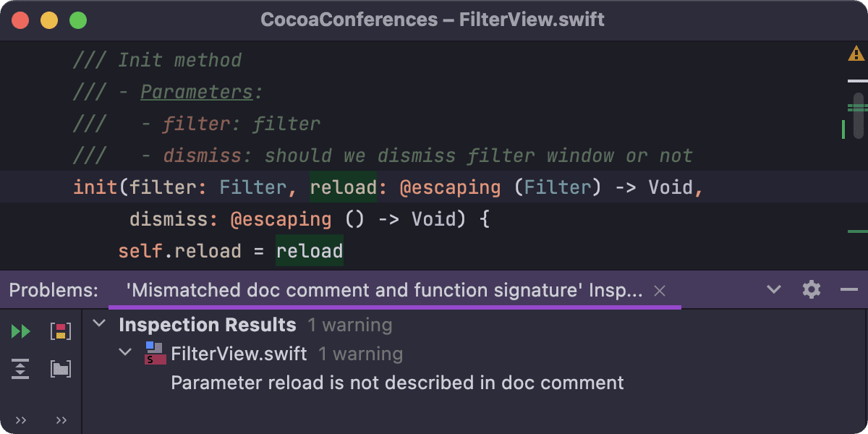
Task: Click yellow warning triangle in editor corner
Action: pyautogui.click(x=856, y=54)
